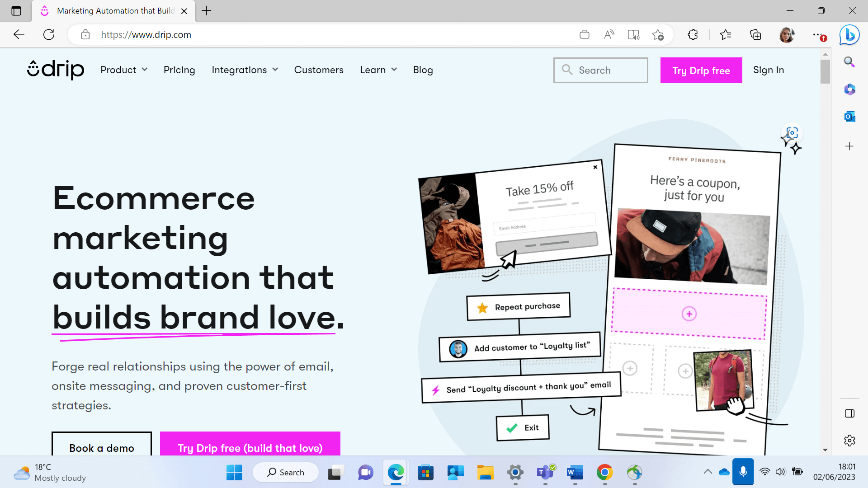The height and width of the screenshot is (488, 868).
Task: Open Microsoft Teams from the taskbar
Action: 545,473
